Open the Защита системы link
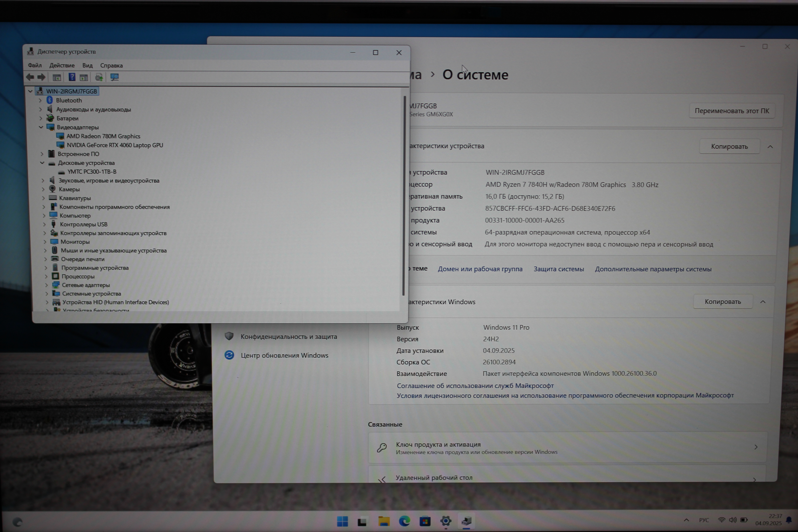798x532 pixels. (558, 269)
